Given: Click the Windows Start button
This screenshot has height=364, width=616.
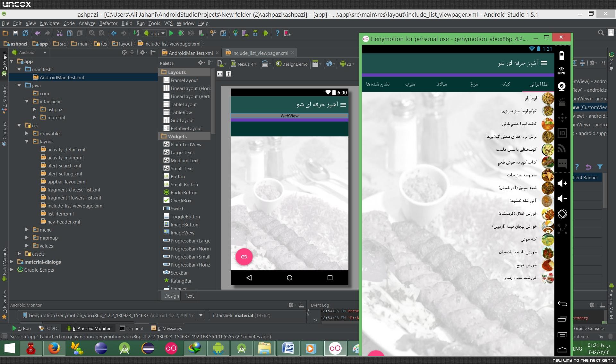Looking at the screenshot, I should point(10,348).
